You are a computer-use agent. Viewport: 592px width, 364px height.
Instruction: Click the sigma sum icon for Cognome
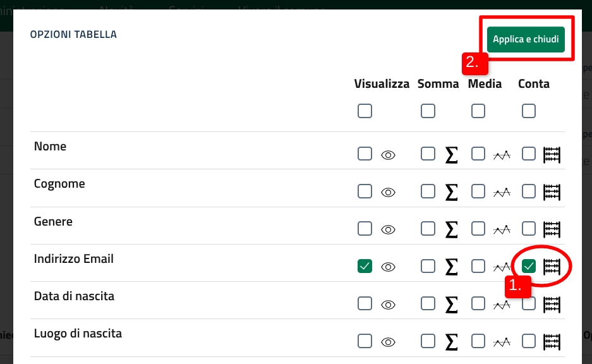point(451,191)
